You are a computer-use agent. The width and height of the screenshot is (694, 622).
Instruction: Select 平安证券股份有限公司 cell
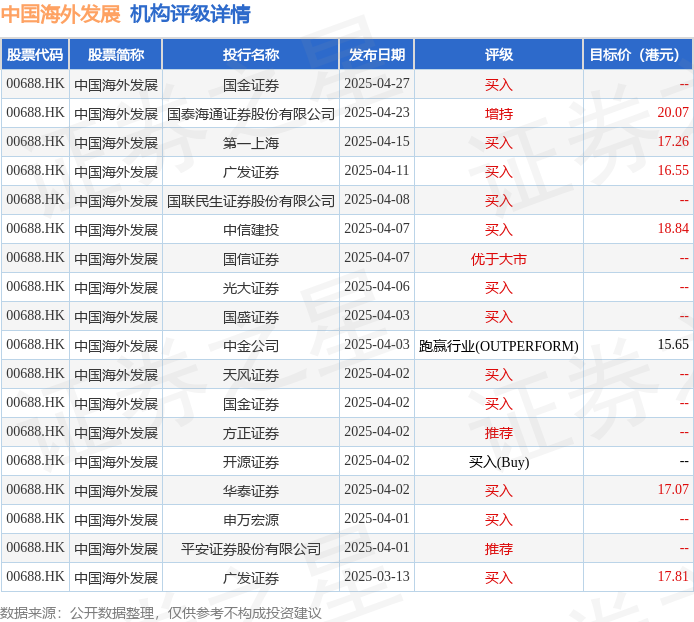click(x=251, y=549)
